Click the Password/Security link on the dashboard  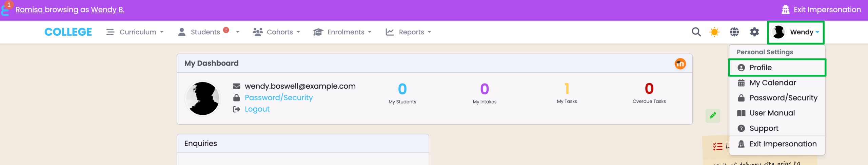(278, 98)
